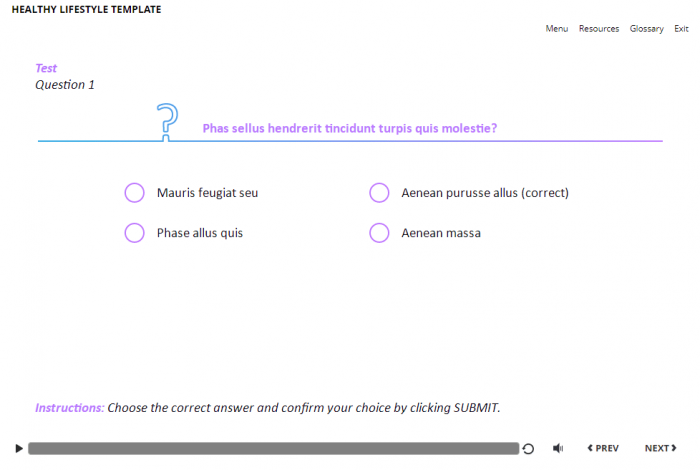Click the Phase allus quis answer label
The height and width of the screenshot is (470, 700).
[200, 233]
